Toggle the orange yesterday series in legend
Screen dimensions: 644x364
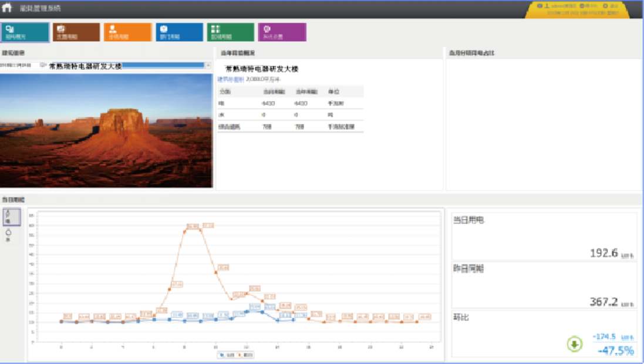[241, 355]
